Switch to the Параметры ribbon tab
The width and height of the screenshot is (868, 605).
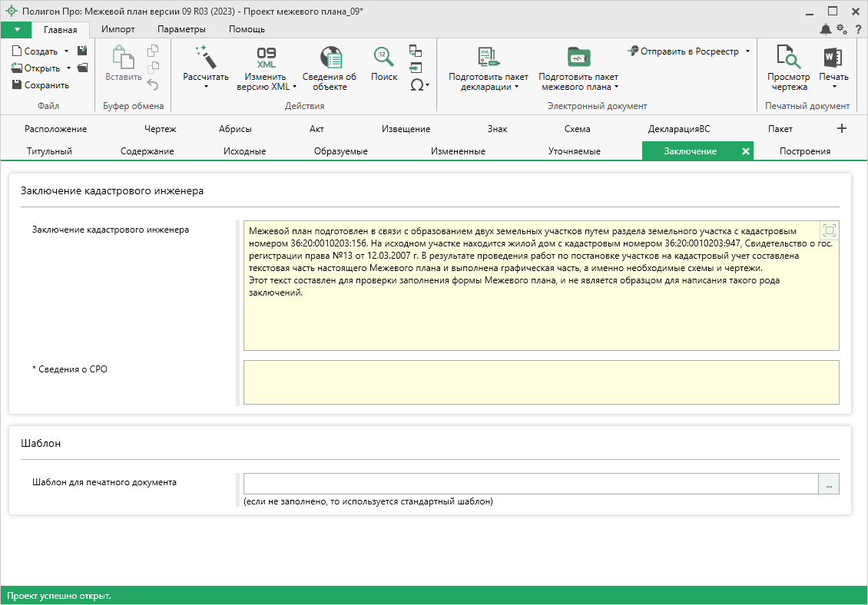pyautogui.click(x=181, y=29)
